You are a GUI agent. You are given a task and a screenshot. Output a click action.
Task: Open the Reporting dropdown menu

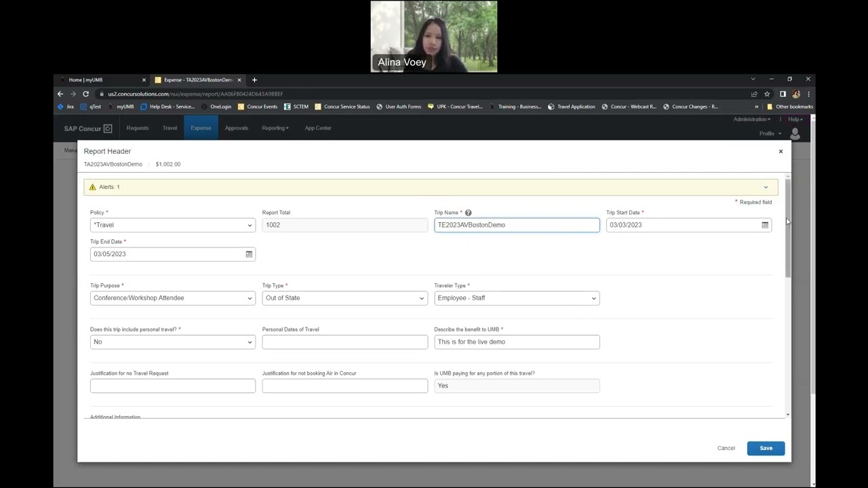pyautogui.click(x=275, y=128)
